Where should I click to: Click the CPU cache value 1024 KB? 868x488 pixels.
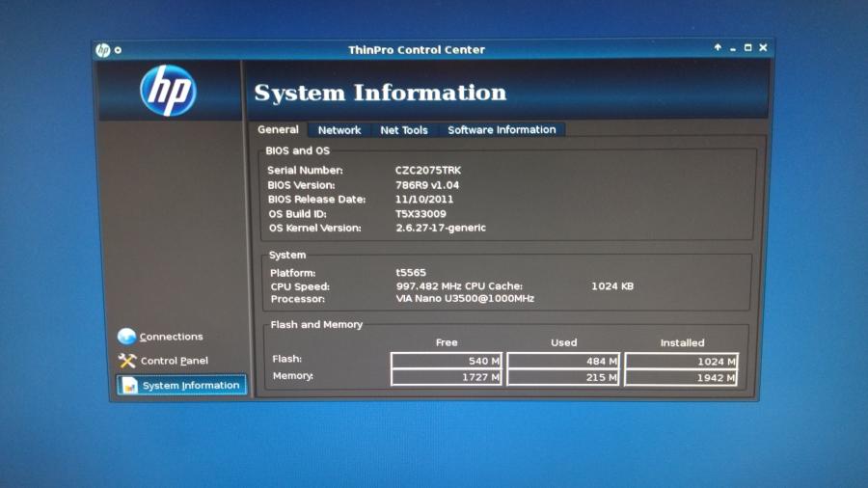612,286
